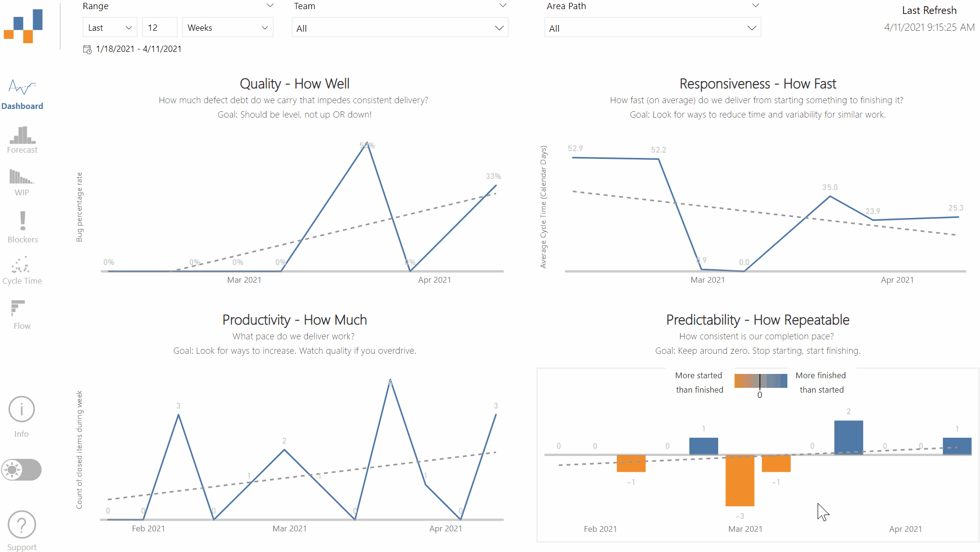Open the Weeks unit dropdown

pos(228,28)
